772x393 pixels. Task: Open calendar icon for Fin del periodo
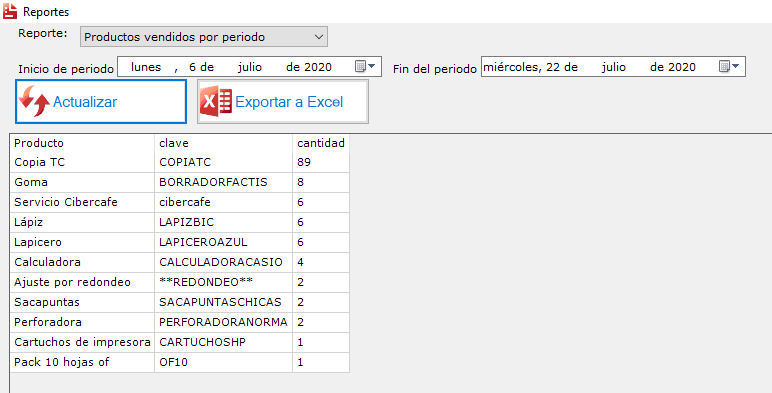(724, 66)
